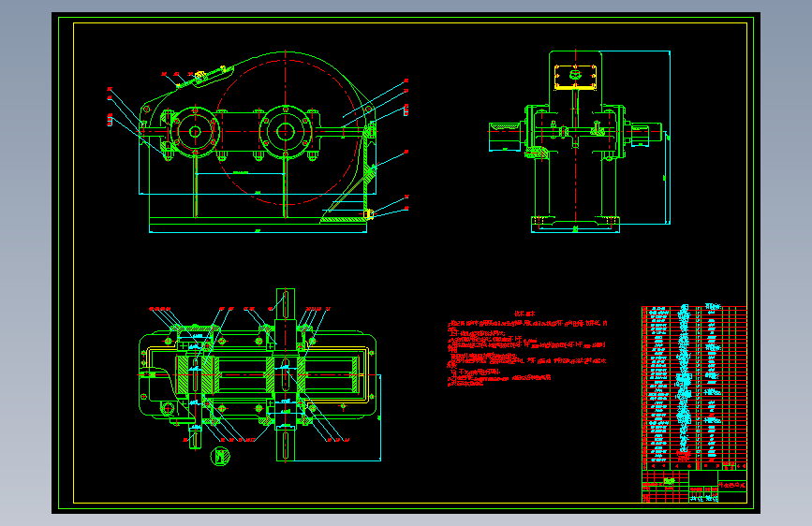Select the gearbox front elevation view
812x526 pixels.
tap(258, 142)
